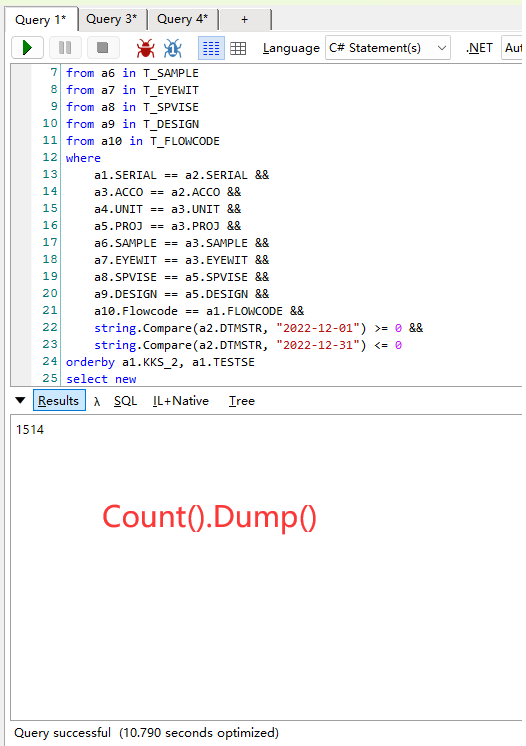The width and height of the screenshot is (526, 746).
Task: Switch to data grid results view
Action: coord(238,48)
